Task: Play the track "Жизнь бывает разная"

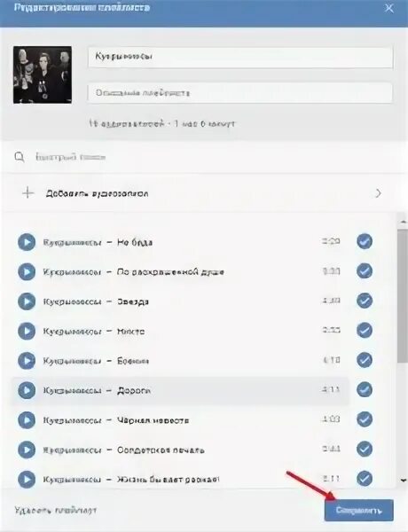Action: point(27,480)
